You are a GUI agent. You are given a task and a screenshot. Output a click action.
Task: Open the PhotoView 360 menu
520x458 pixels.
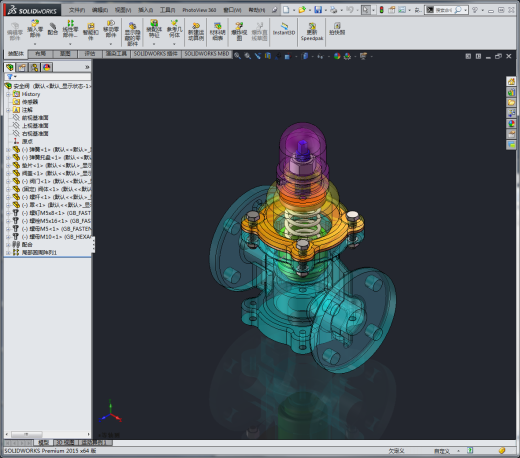click(x=199, y=10)
